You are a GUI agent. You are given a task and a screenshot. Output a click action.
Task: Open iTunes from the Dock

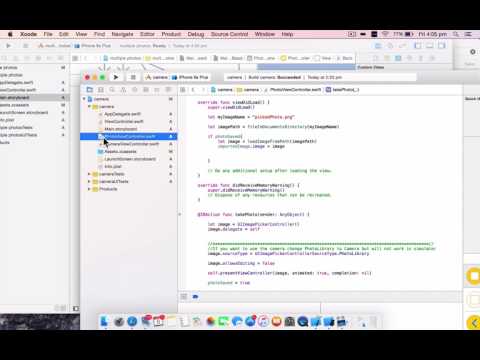263,321
